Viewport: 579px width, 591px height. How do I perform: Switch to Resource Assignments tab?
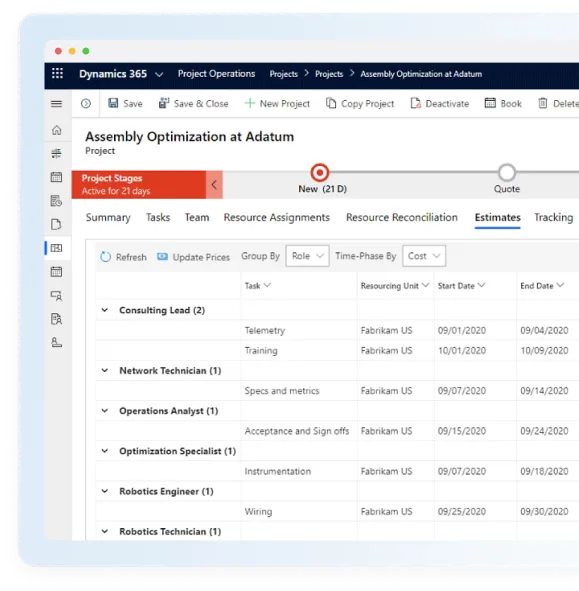(277, 217)
